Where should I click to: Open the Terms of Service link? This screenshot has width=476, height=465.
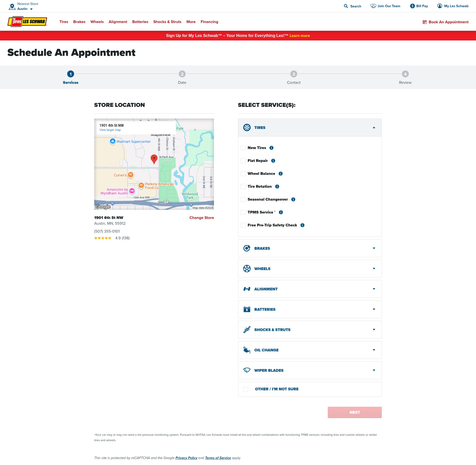[x=218, y=458]
